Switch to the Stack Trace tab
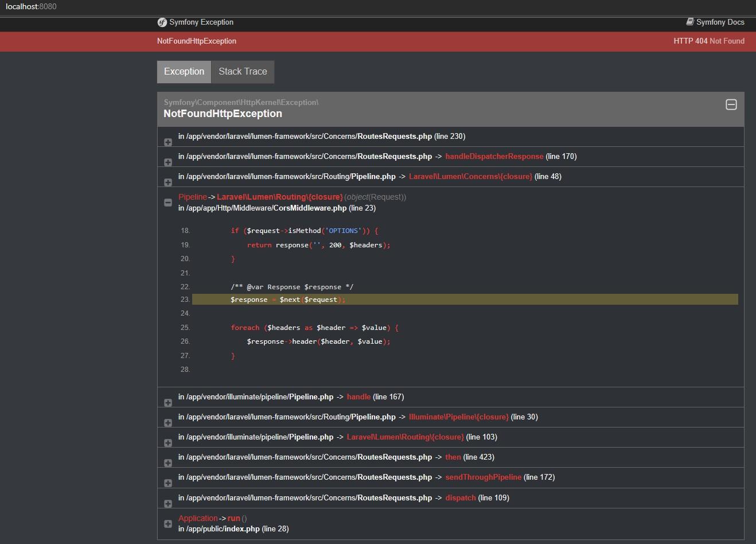Image resolution: width=756 pixels, height=544 pixels. [243, 72]
